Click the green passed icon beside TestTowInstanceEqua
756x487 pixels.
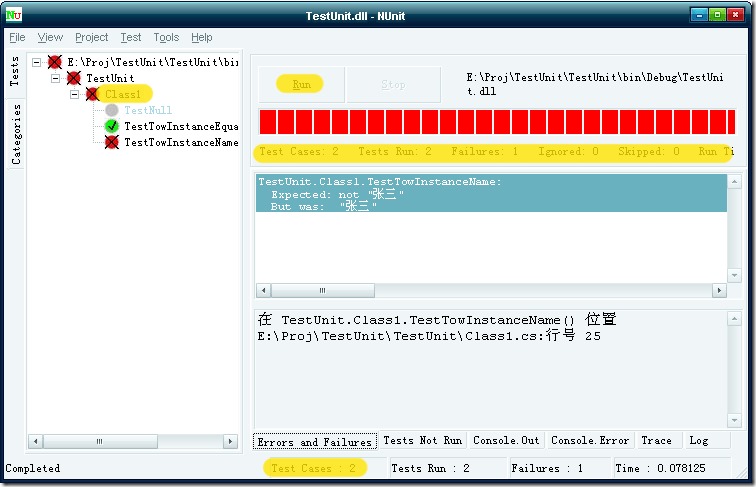(111, 126)
